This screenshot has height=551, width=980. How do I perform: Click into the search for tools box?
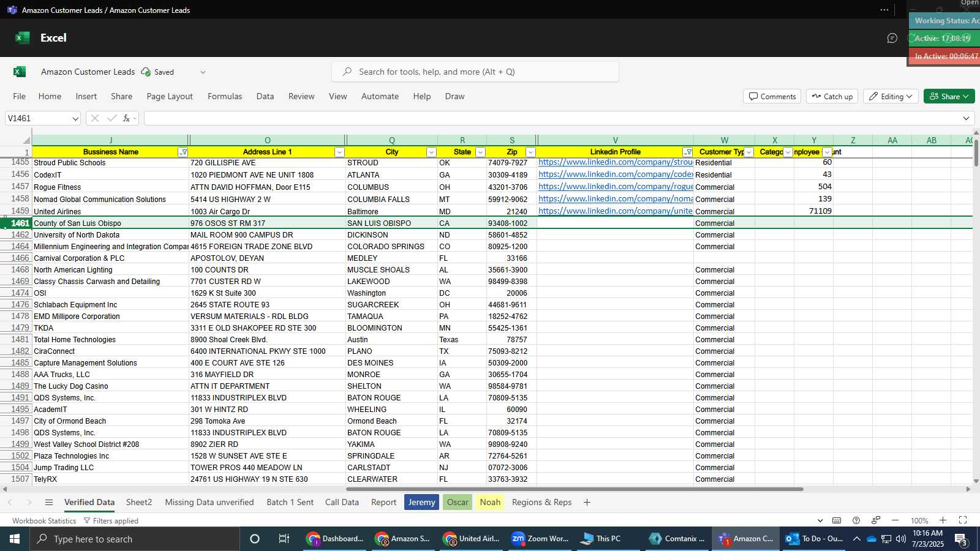coord(475,72)
